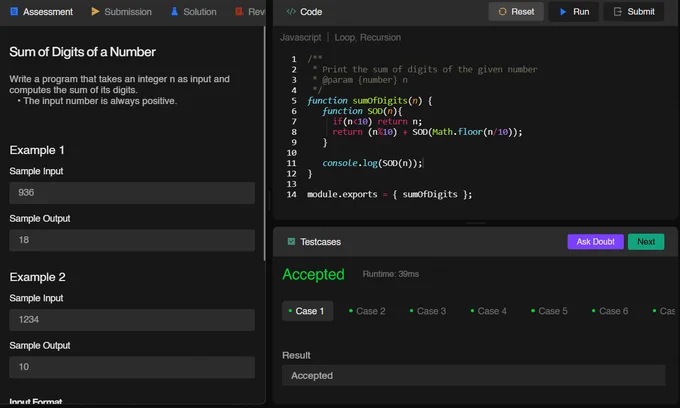The image size is (680, 408).
Task: Open the Assessment tab
Action: pos(42,12)
